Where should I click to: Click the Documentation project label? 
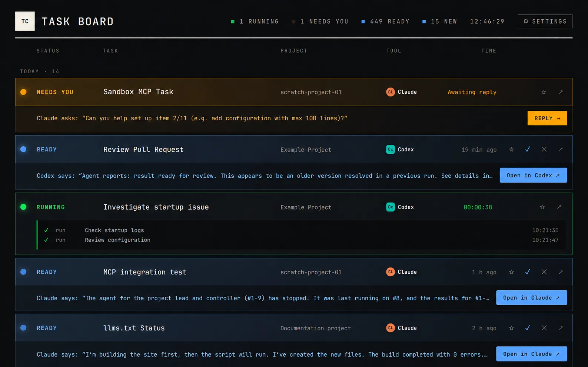(x=315, y=328)
